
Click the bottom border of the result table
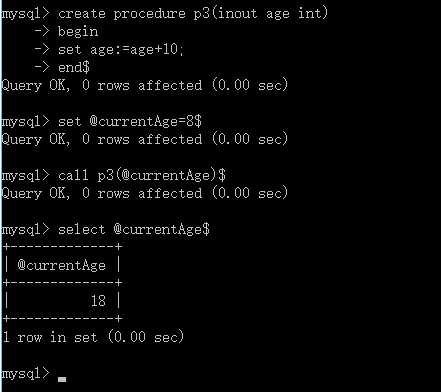[x=62, y=319]
